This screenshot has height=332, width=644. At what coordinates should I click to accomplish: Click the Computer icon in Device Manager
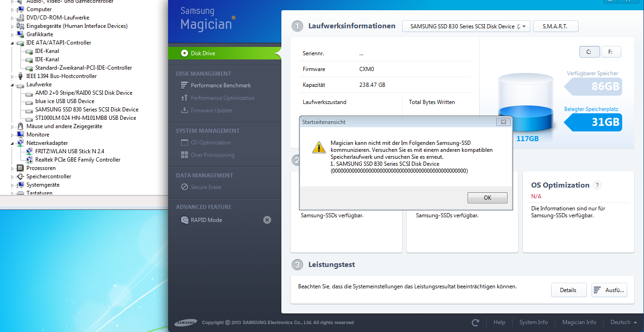[x=20, y=9]
